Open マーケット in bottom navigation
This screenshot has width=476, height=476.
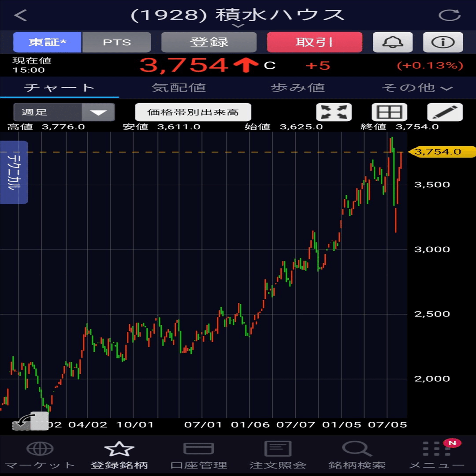(x=40, y=455)
